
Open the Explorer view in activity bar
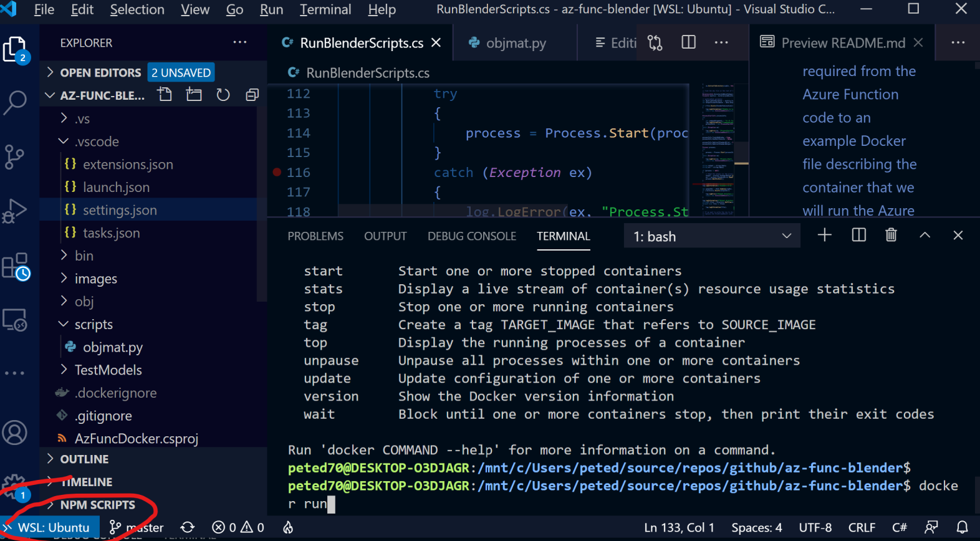(x=15, y=50)
